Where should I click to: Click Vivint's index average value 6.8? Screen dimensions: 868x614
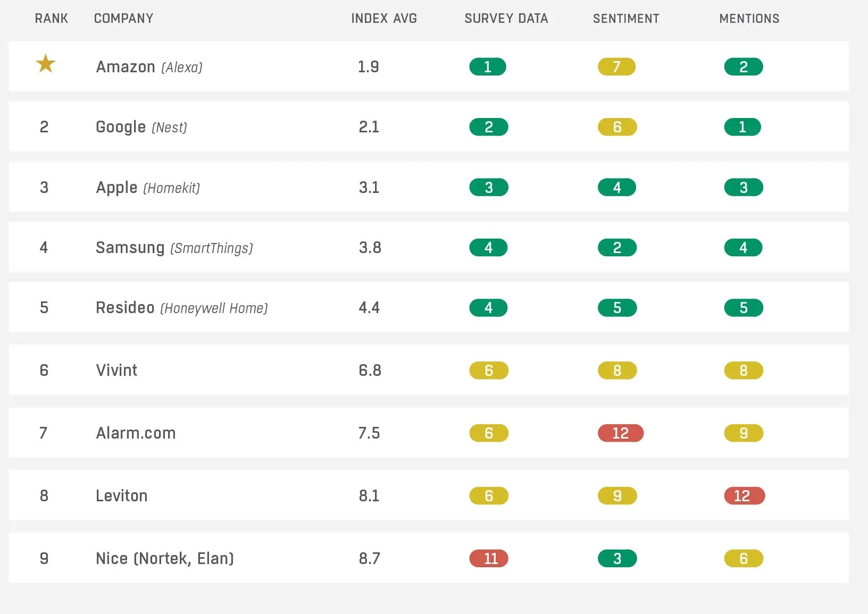click(x=370, y=371)
